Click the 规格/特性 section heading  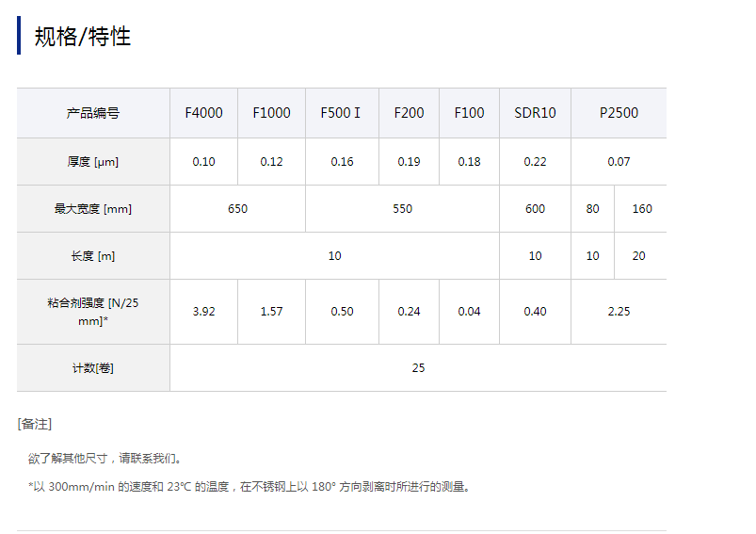(83, 37)
